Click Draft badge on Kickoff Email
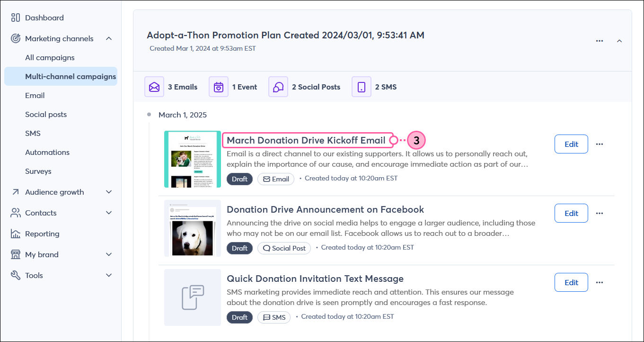 pos(239,179)
